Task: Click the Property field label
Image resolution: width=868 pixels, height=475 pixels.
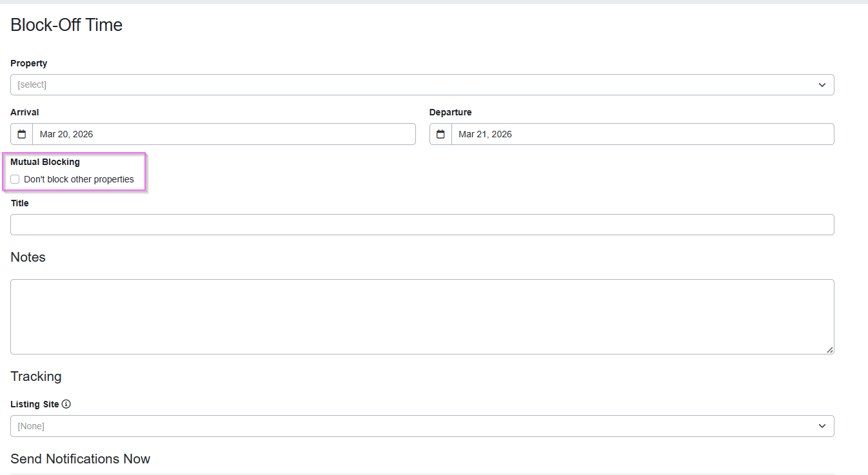Action: (x=29, y=63)
